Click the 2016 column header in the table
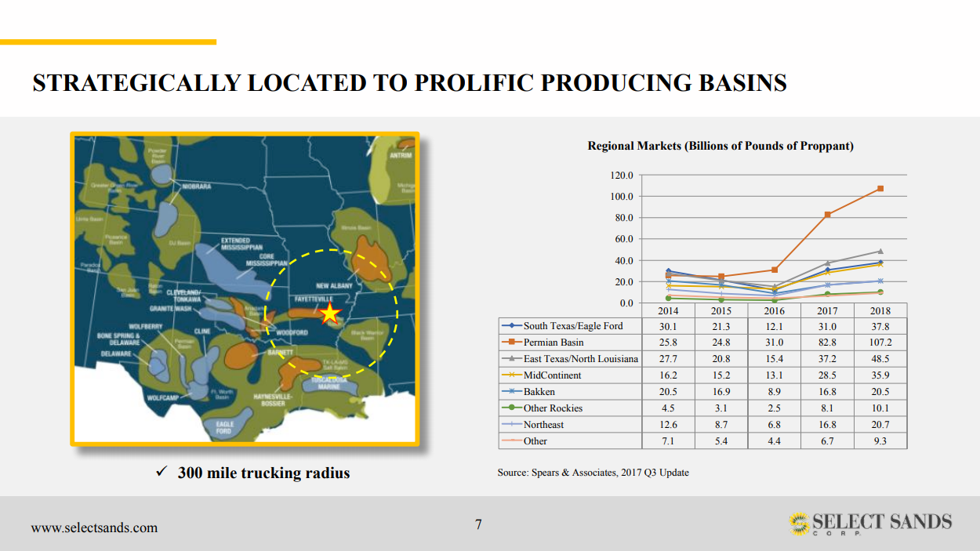 pyautogui.click(x=774, y=310)
